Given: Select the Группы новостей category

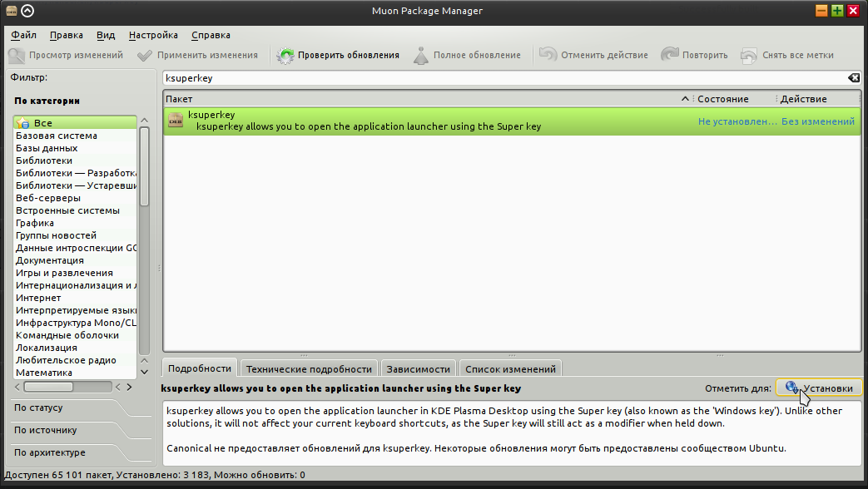Looking at the screenshot, I should 75,235.
